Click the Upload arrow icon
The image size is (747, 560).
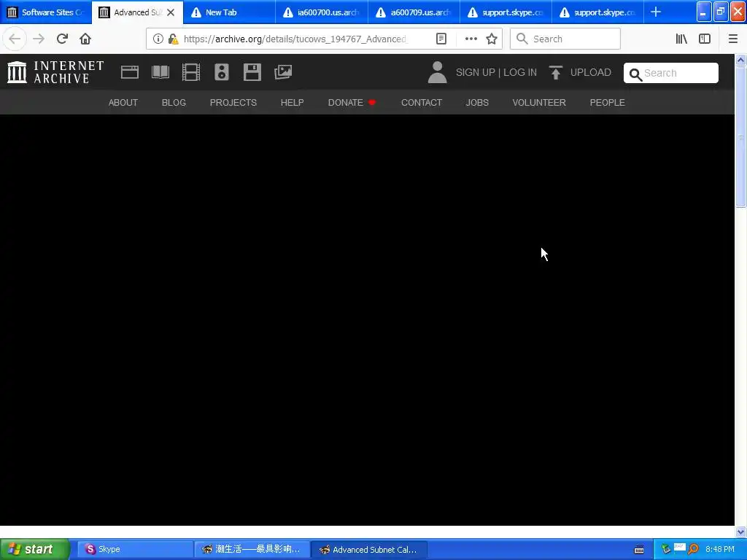[x=555, y=72]
